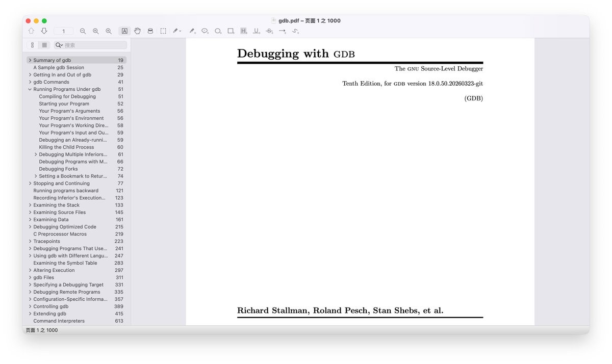Select the magnify loupe tool

click(x=150, y=31)
